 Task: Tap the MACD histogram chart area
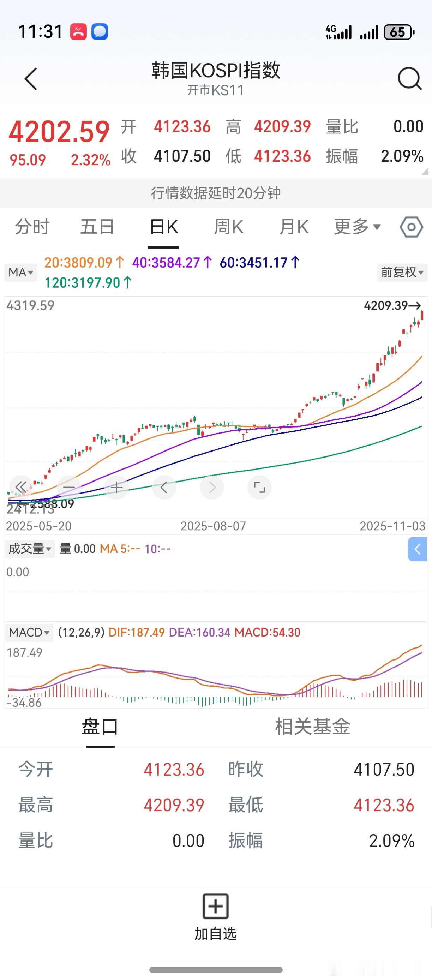tap(216, 675)
